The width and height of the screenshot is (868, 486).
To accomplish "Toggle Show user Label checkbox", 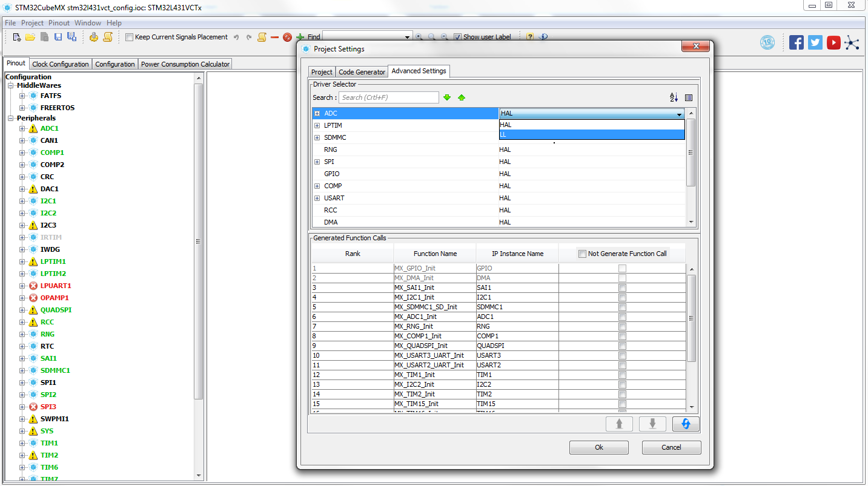I will (x=457, y=37).
